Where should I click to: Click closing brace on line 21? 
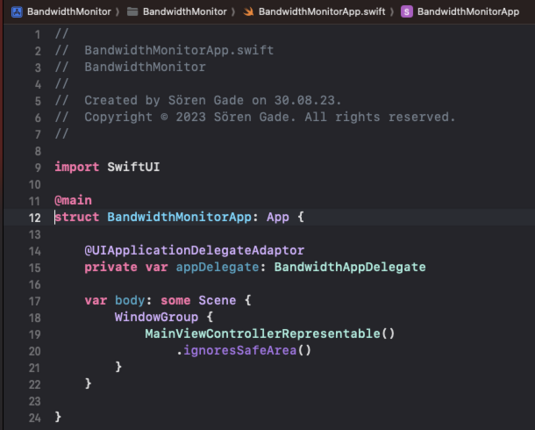(x=118, y=367)
